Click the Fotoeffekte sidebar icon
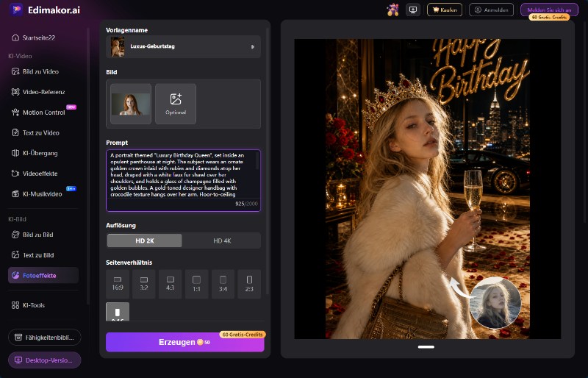The height and width of the screenshot is (378, 588). click(15, 275)
